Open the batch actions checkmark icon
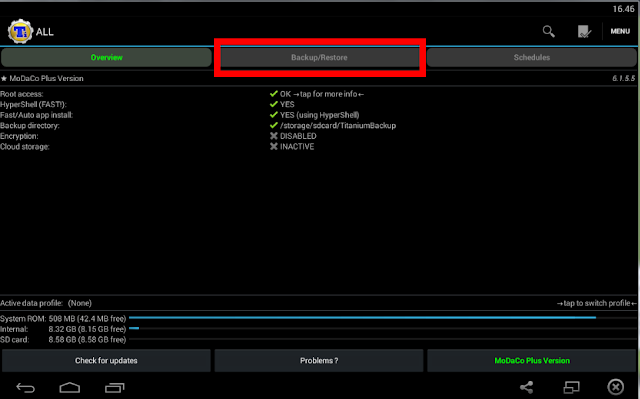 pos(584,31)
